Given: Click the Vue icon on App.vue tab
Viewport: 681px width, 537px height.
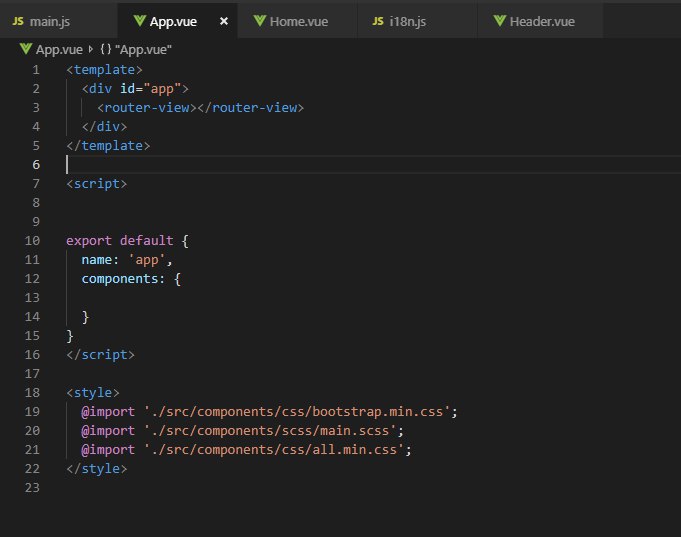Looking at the screenshot, I should pyautogui.click(x=139, y=20).
